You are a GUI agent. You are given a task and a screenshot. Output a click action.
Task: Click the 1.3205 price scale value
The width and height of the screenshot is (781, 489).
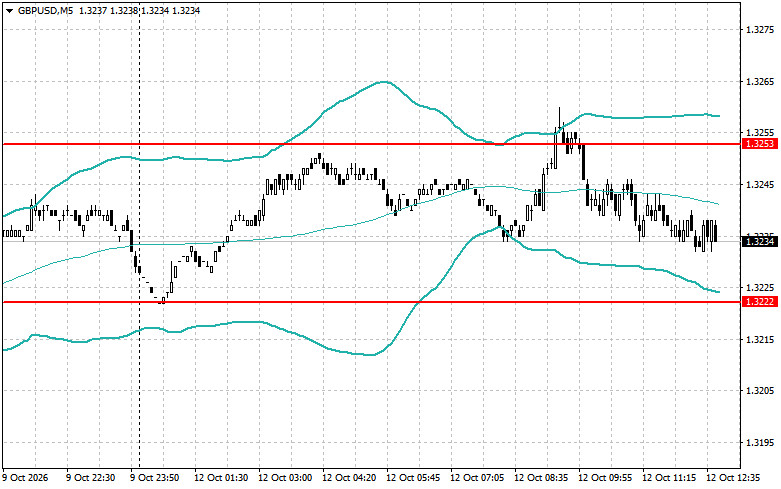(760, 391)
